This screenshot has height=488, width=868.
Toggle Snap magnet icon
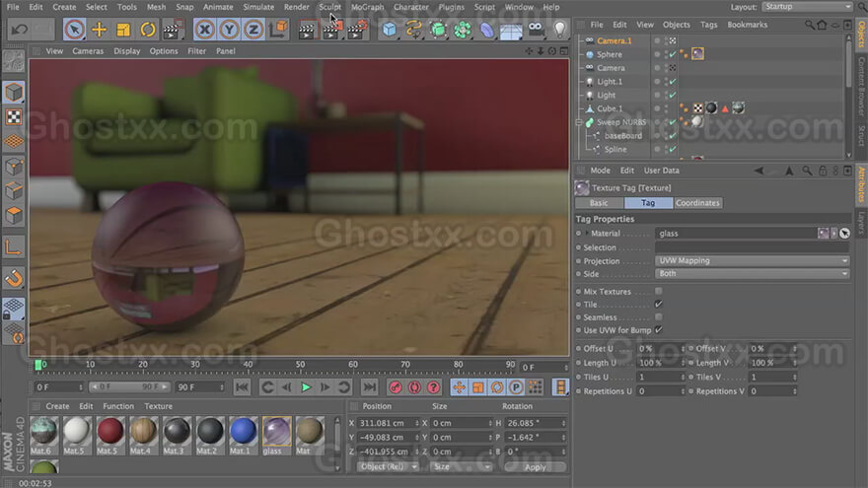(x=14, y=278)
